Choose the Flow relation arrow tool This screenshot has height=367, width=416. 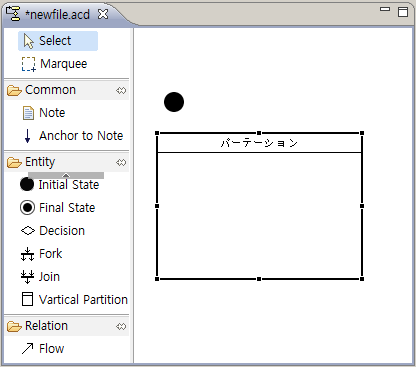[43, 349]
